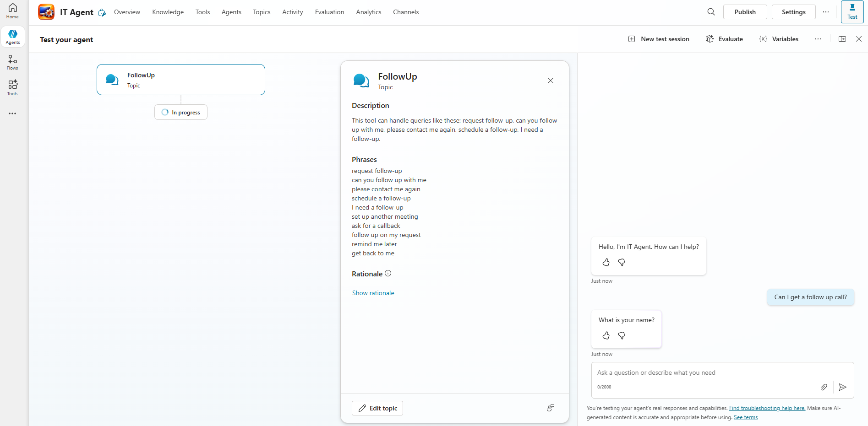Open the Tools icon in left sidebar

click(x=12, y=87)
